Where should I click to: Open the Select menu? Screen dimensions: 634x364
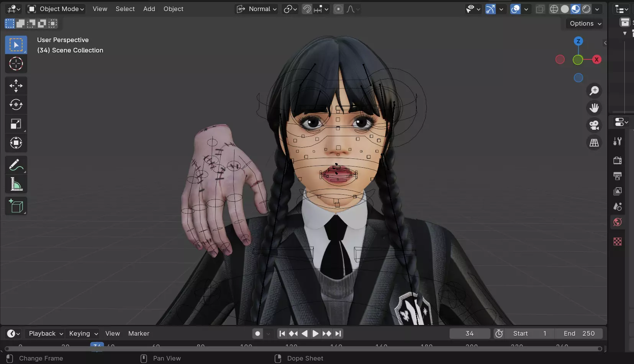[125, 9]
